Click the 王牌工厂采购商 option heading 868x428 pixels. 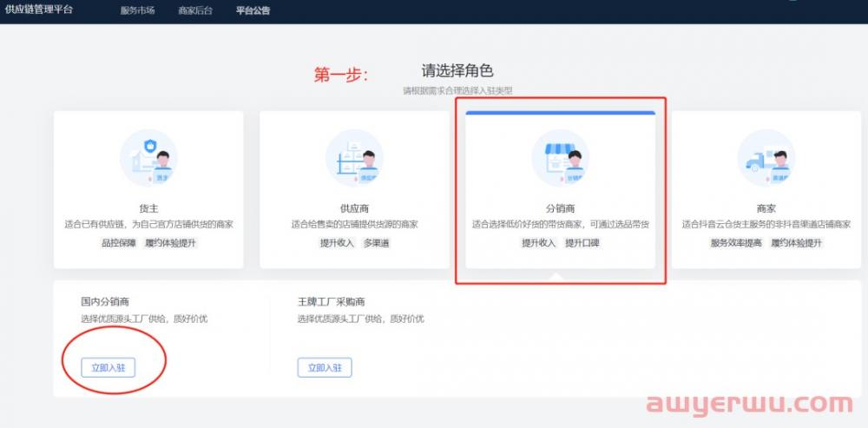pos(331,302)
